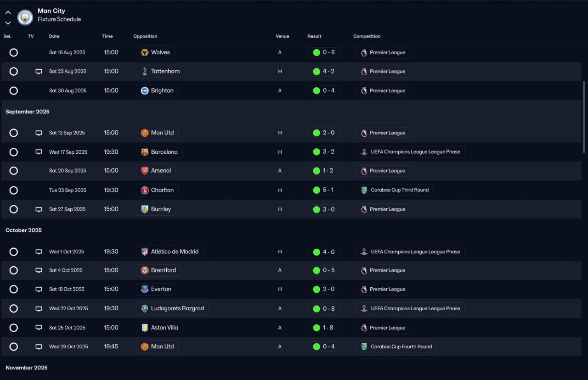Click the vertical scrollbar thumb on the right
588x380 pixels.
[584, 117]
